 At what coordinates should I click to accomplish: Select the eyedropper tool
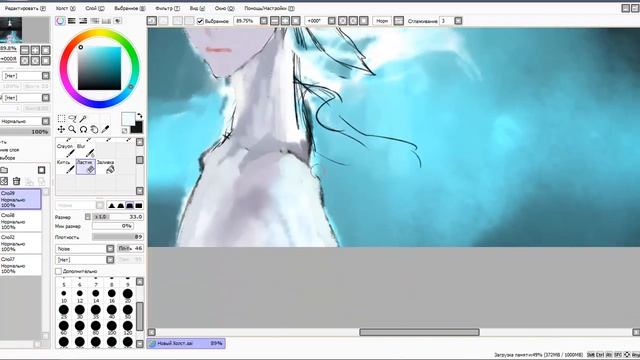pos(105,129)
